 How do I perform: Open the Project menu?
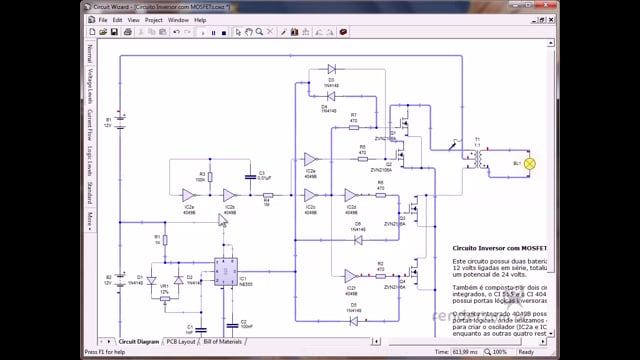tap(153, 20)
